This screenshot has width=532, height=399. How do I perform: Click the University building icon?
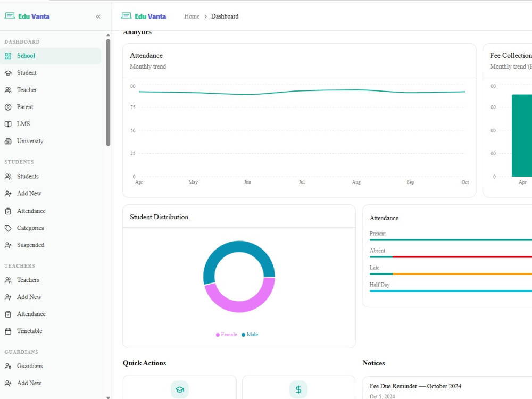[x=8, y=141]
